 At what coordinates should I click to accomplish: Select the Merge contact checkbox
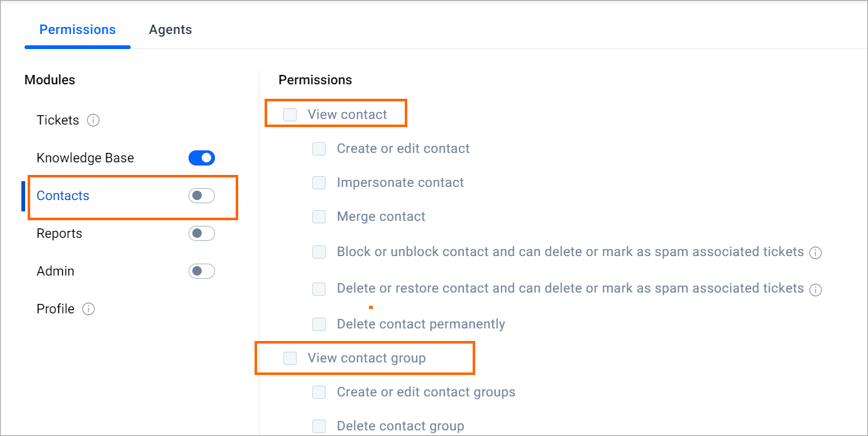click(x=319, y=216)
